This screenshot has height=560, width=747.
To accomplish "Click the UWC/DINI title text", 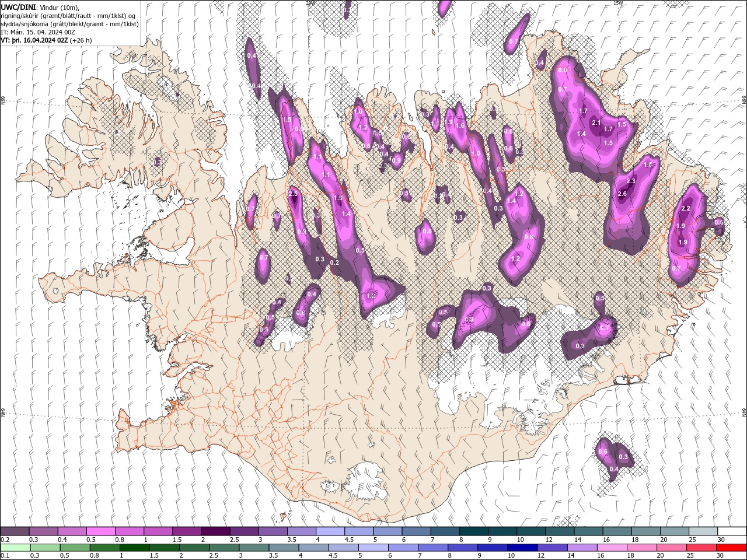I will click(19, 7).
